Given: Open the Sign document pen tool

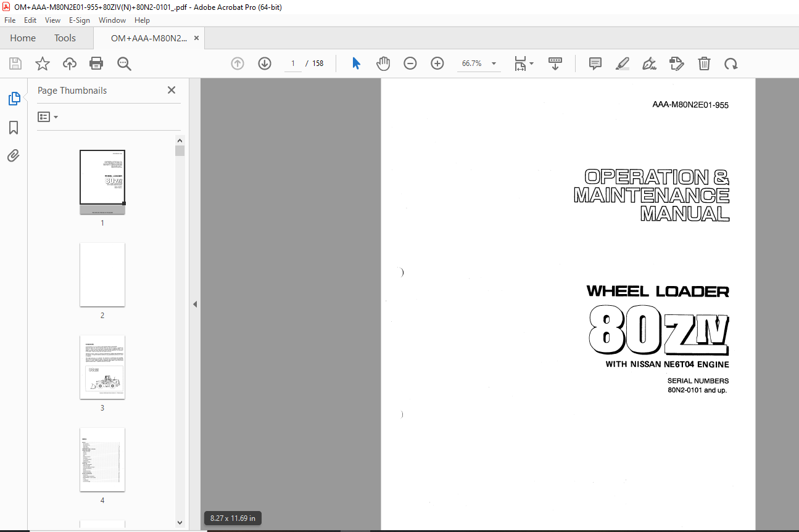Looking at the screenshot, I should pos(649,63).
